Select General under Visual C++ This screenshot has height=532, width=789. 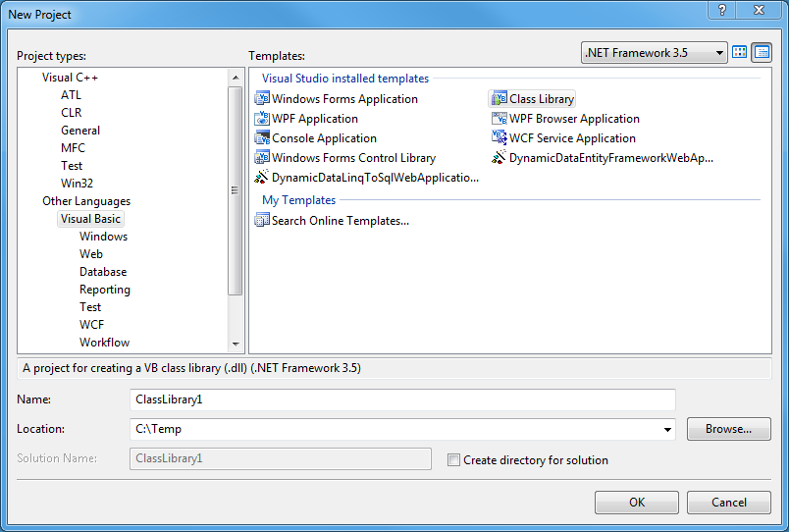(x=80, y=131)
